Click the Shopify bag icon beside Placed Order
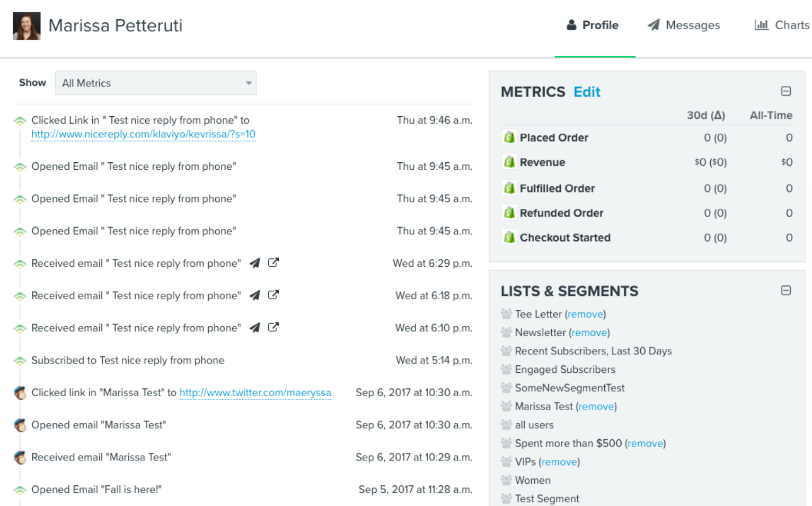 click(509, 137)
